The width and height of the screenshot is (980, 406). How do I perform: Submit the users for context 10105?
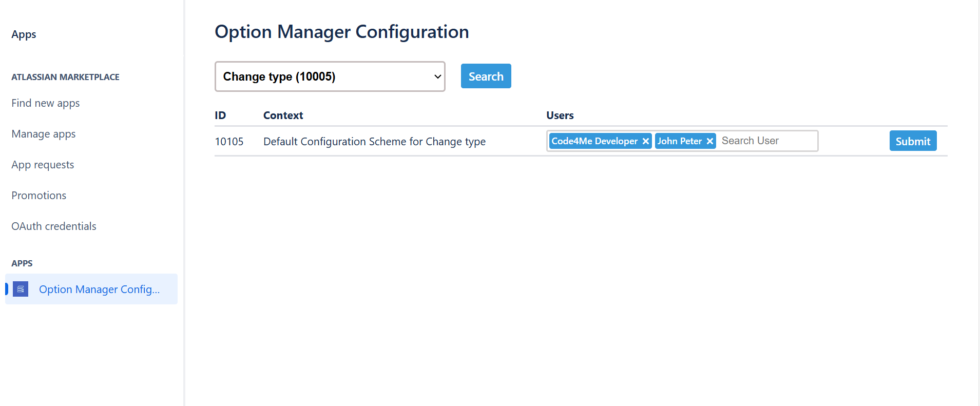pos(912,141)
